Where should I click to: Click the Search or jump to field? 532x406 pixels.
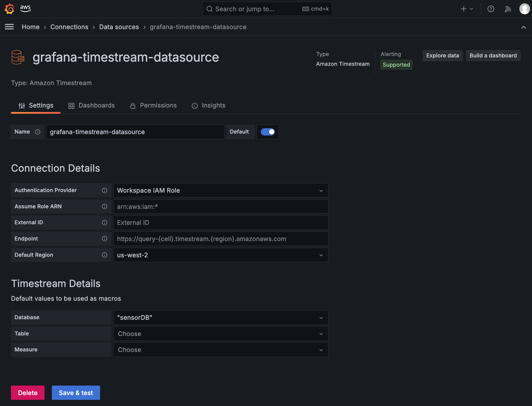coord(267,9)
